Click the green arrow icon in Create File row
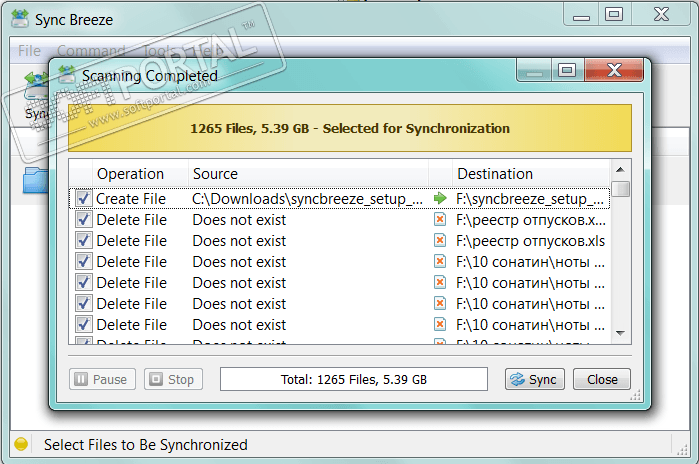699x464 pixels. [x=440, y=199]
